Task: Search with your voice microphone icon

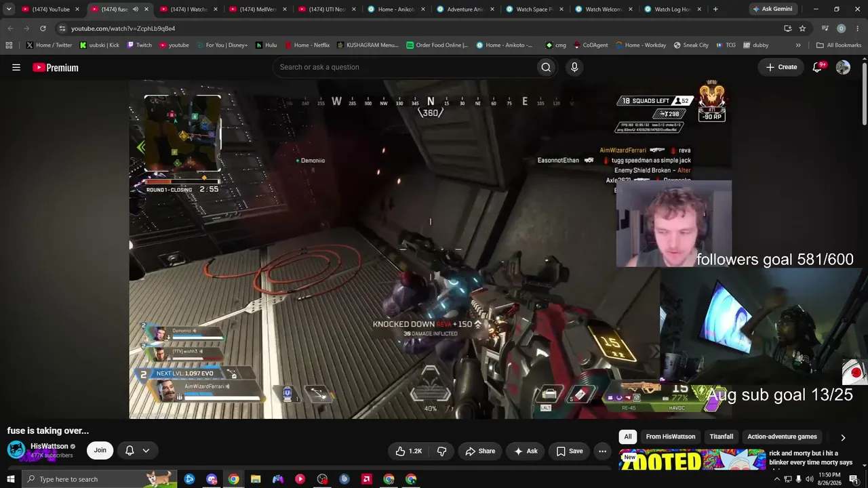Action: [x=574, y=67]
